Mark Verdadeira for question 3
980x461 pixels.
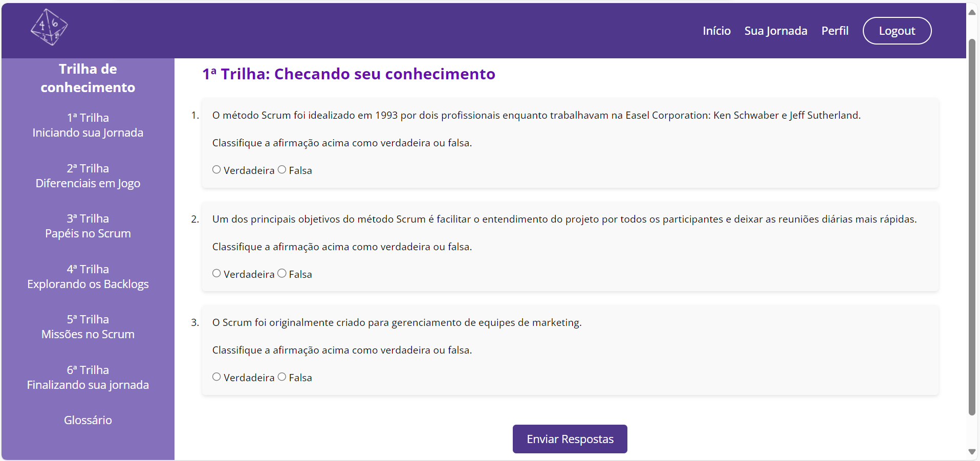[x=216, y=377]
